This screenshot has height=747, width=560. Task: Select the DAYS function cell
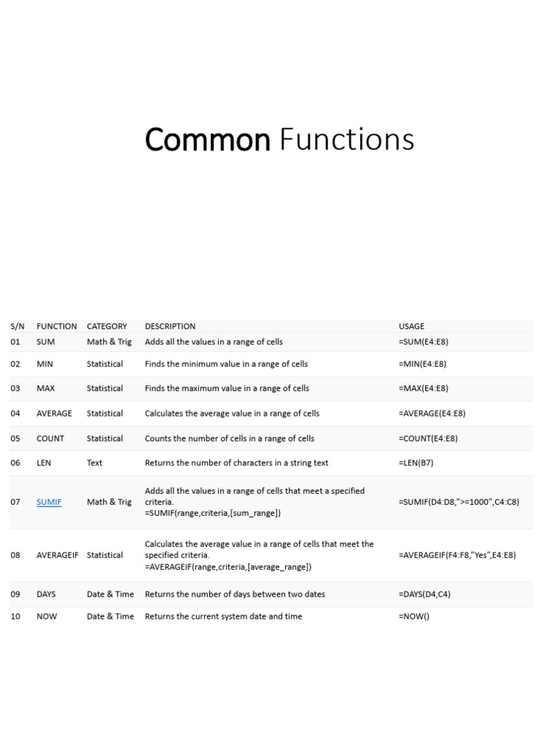(x=46, y=594)
